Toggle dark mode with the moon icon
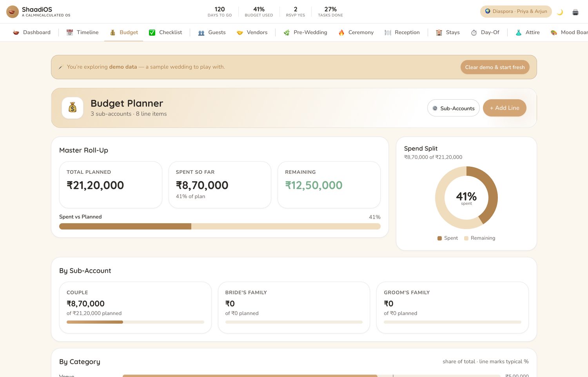 coord(560,12)
